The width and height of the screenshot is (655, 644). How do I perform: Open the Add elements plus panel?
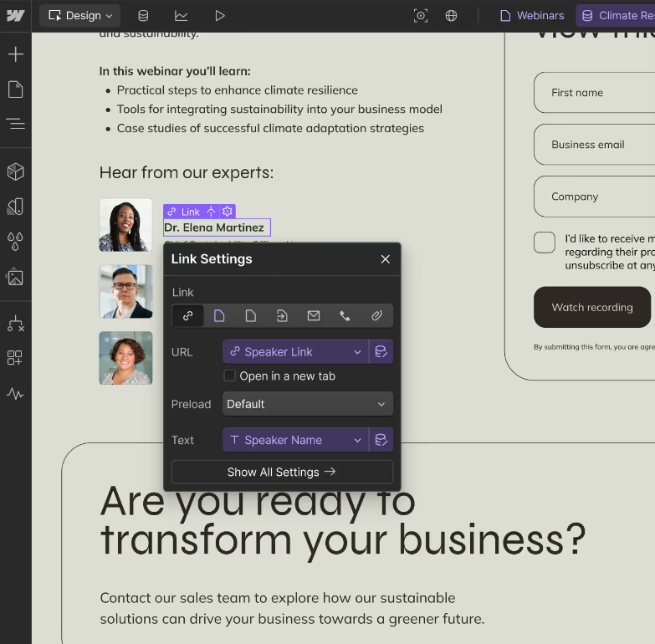pyautogui.click(x=15, y=54)
